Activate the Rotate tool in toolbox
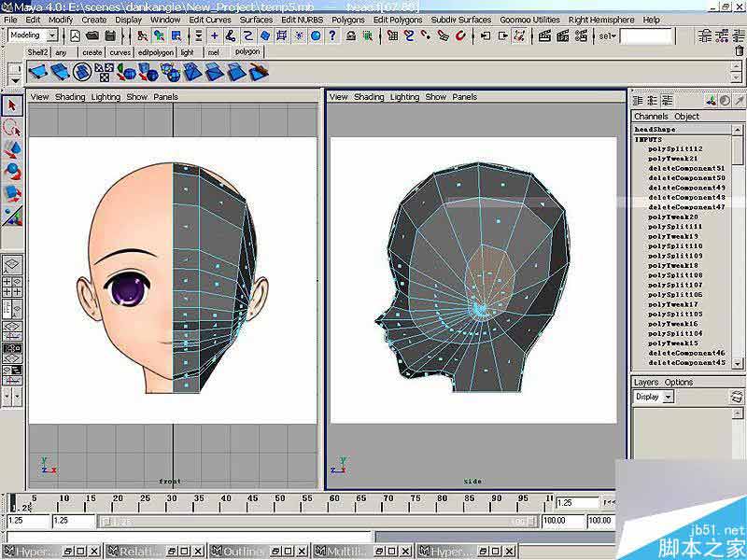The image size is (747, 560). tap(12, 172)
